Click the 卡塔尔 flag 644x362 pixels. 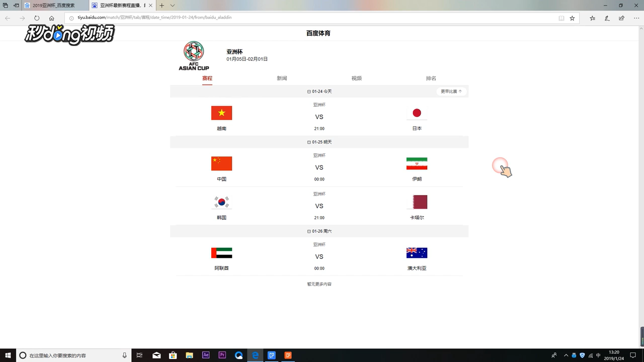pyautogui.click(x=417, y=202)
